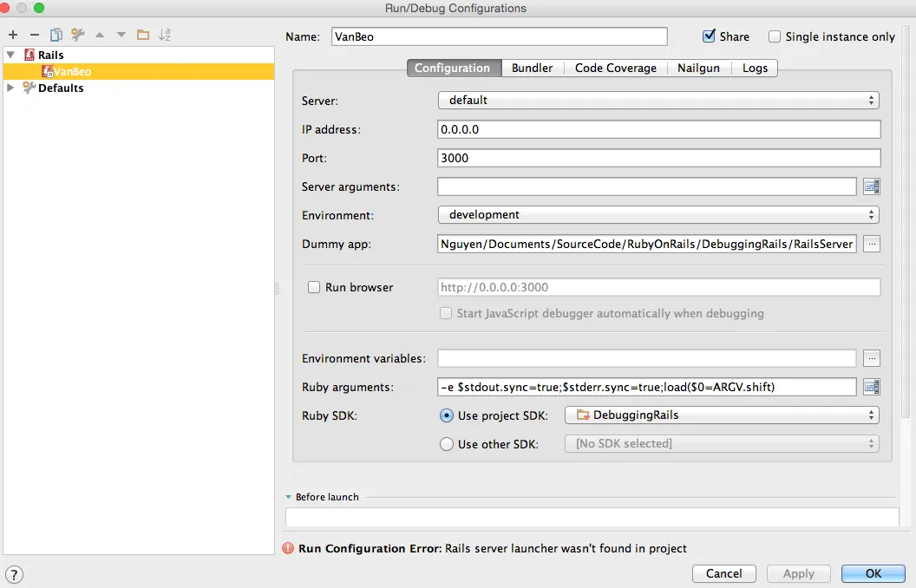Open the help question mark button
This screenshot has width=916, height=588.
[x=14, y=575]
